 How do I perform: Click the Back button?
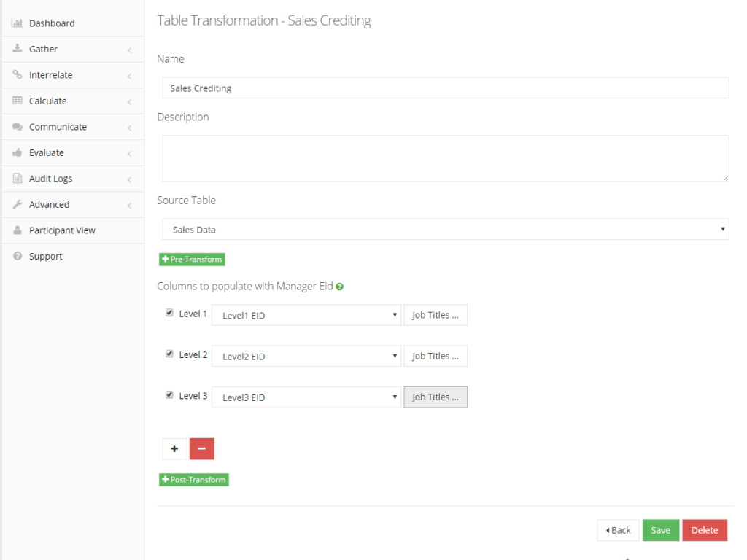pos(618,530)
